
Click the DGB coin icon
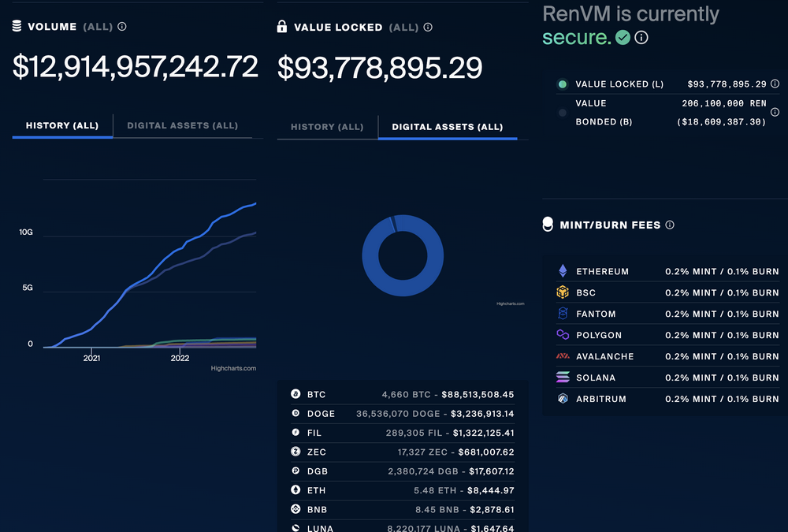click(295, 471)
